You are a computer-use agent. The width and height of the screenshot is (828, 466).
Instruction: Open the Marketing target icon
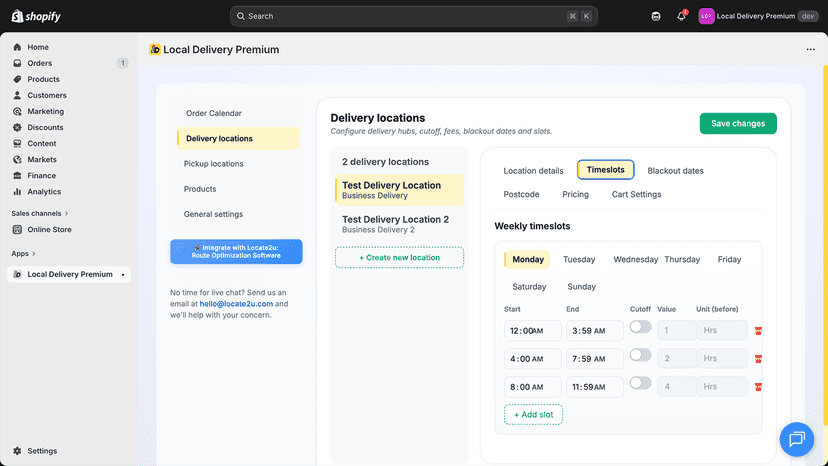17,111
